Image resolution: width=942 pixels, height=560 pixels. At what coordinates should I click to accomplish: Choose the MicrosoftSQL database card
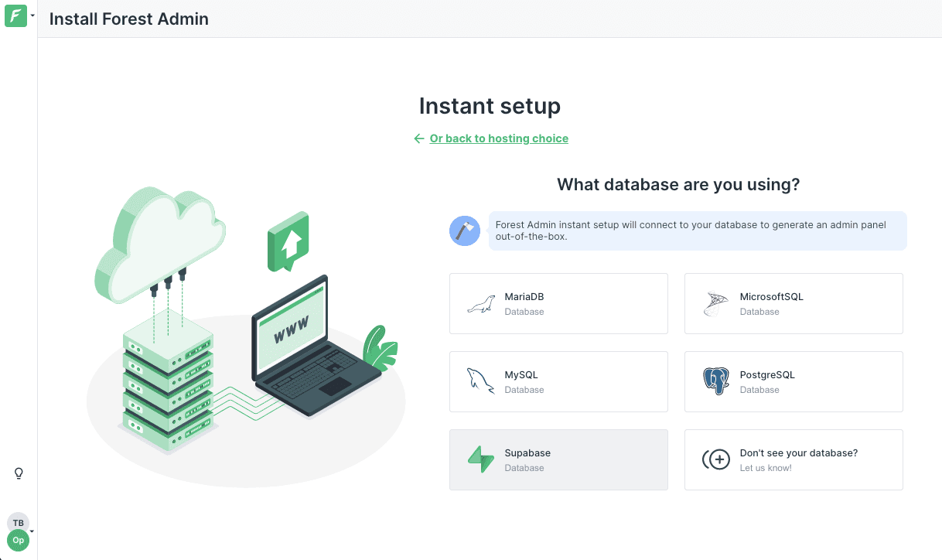pos(794,303)
